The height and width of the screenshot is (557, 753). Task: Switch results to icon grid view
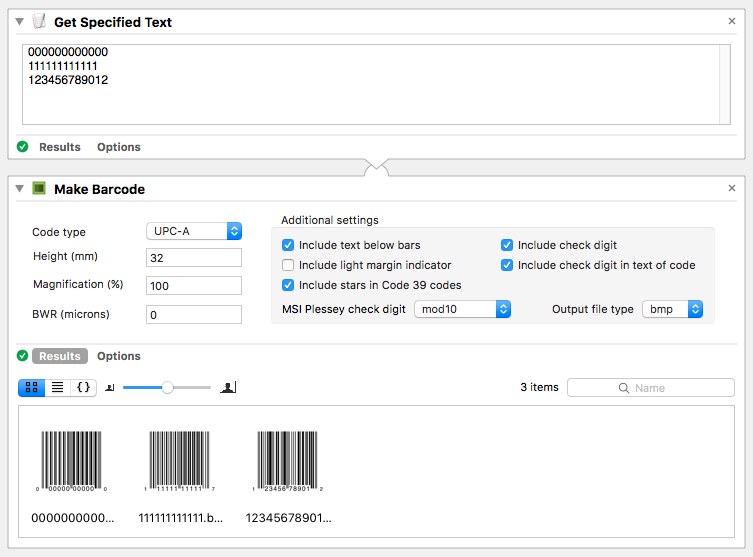click(31, 387)
